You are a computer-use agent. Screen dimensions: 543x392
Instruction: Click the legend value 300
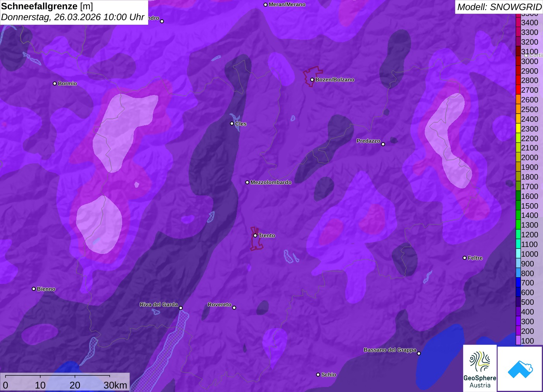pyautogui.click(x=527, y=321)
